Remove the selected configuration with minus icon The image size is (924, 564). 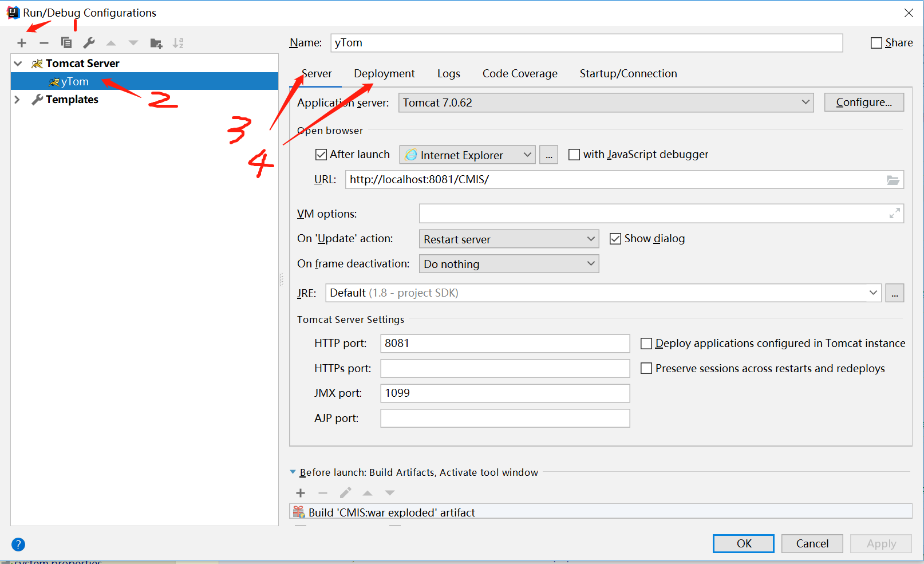(44, 43)
